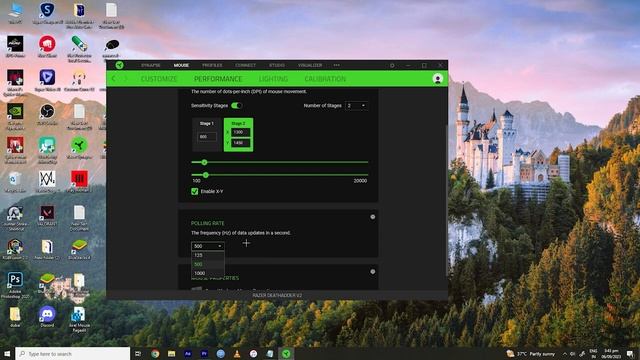The width and height of the screenshot is (640, 360).
Task: Go forward with the right arrow
Action: coord(126,79)
